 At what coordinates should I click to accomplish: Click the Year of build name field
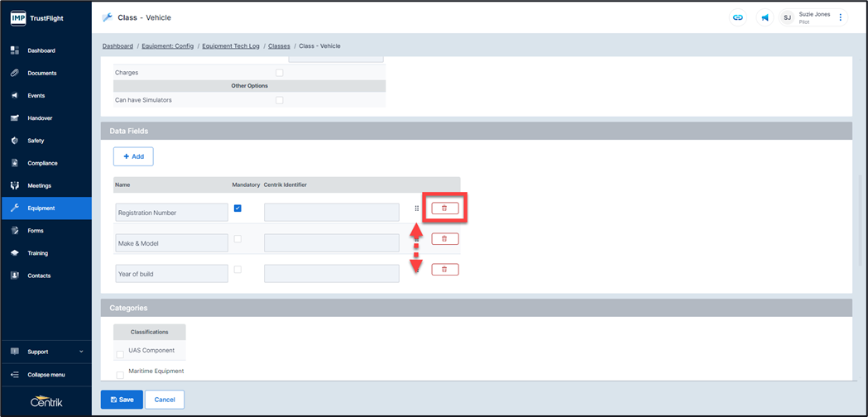[171, 274]
